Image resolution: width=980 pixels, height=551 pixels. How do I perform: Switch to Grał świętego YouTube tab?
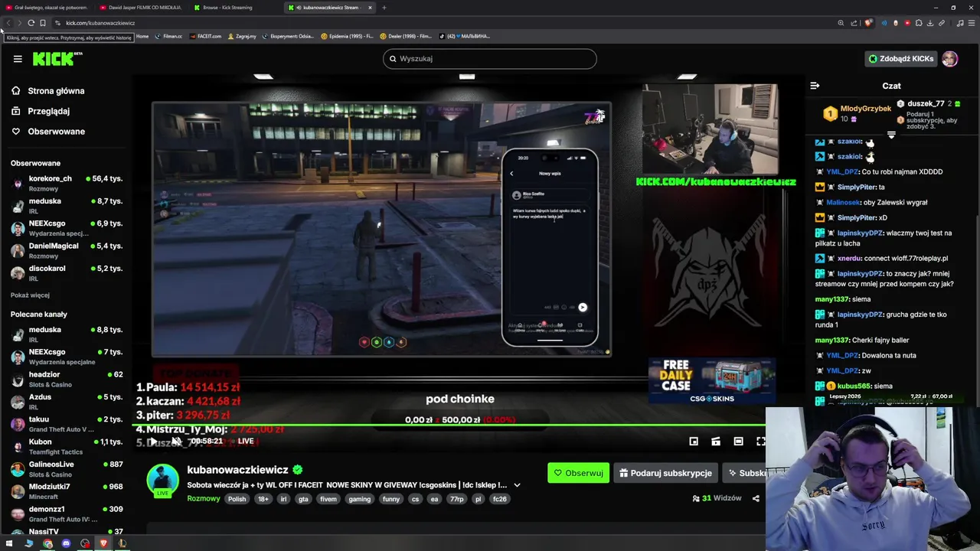click(46, 8)
